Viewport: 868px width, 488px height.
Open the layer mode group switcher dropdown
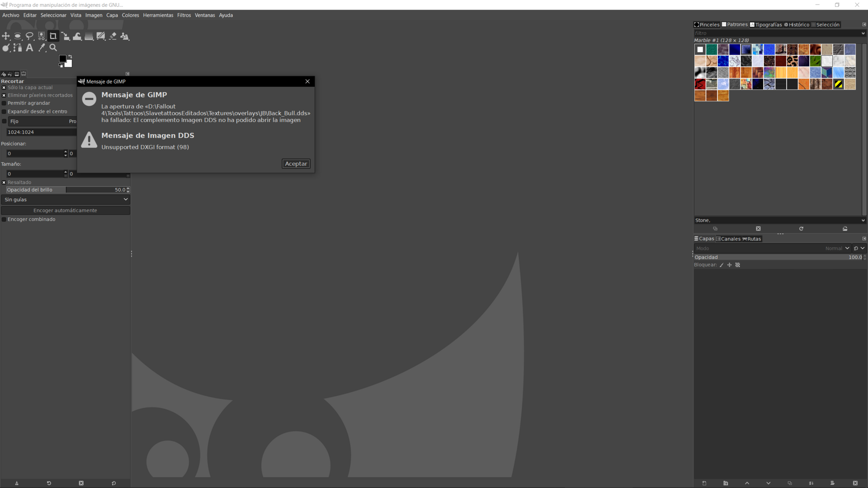point(859,249)
